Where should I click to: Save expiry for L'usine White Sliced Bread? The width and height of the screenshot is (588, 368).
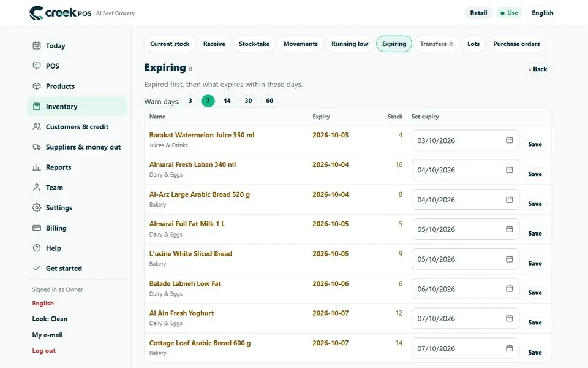click(535, 263)
